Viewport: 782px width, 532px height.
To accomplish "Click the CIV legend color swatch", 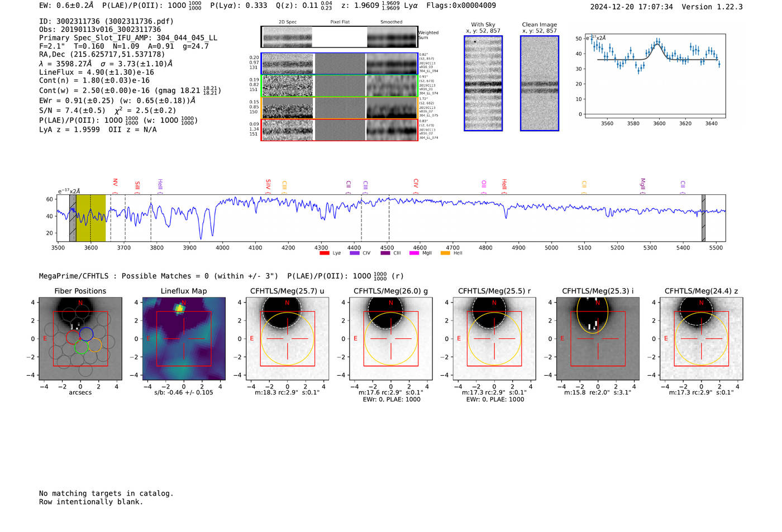I will tap(354, 253).
